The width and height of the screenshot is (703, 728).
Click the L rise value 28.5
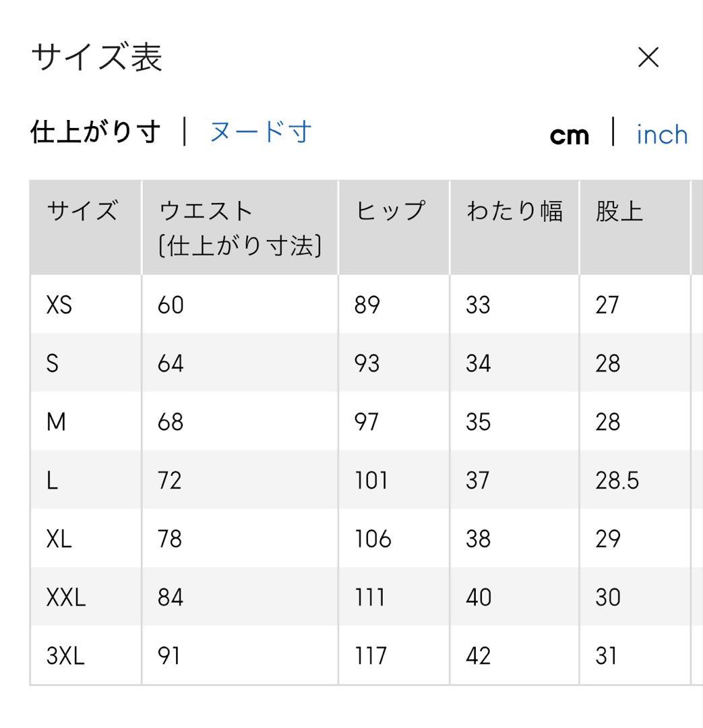pyautogui.click(x=617, y=481)
